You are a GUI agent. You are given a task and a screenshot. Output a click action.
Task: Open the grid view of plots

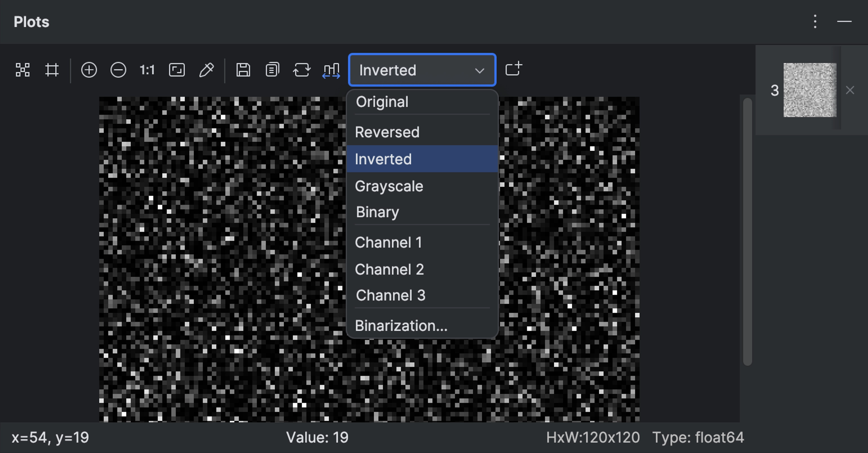[22, 70]
